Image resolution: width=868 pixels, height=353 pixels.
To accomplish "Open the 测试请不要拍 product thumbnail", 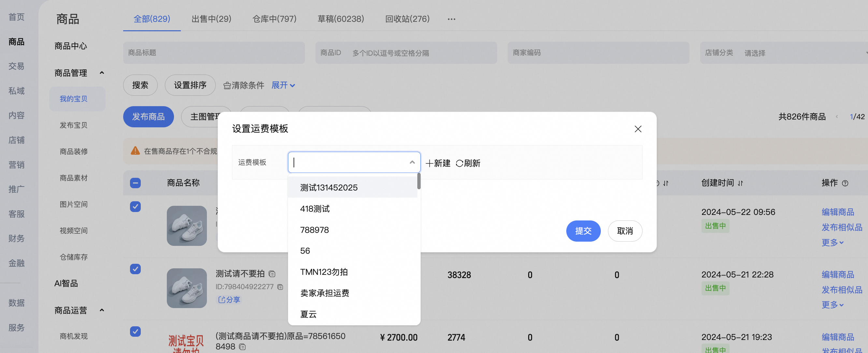I will click(x=187, y=288).
